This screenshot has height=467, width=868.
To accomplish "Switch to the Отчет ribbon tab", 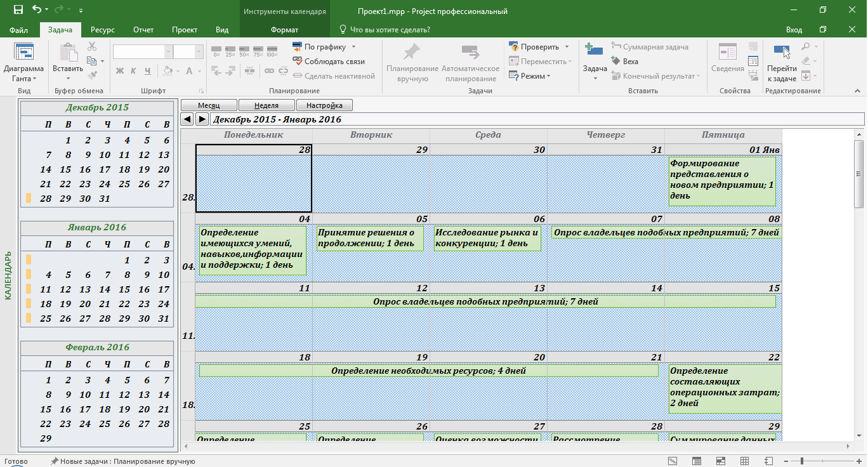I will click(x=143, y=30).
